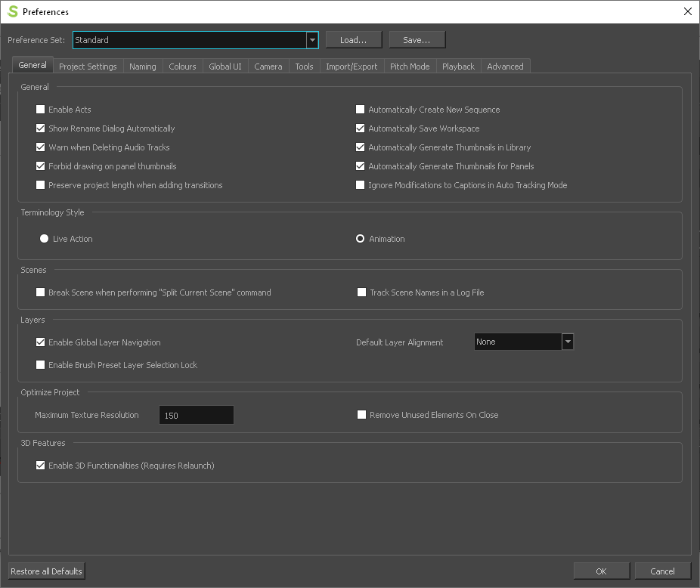Click the Restore all Defaults button
Viewport: 700px width, 588px height.
click(45, 571)
